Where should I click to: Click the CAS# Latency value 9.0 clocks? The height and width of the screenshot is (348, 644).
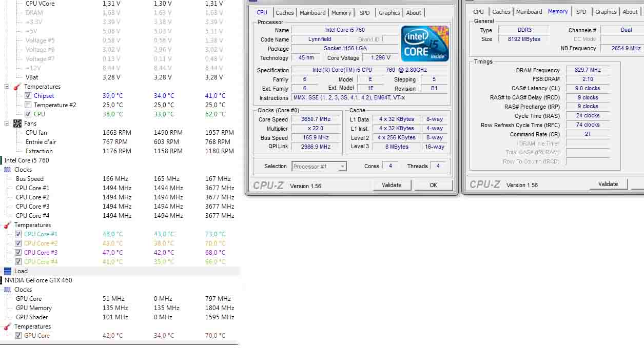click(588, 89)
